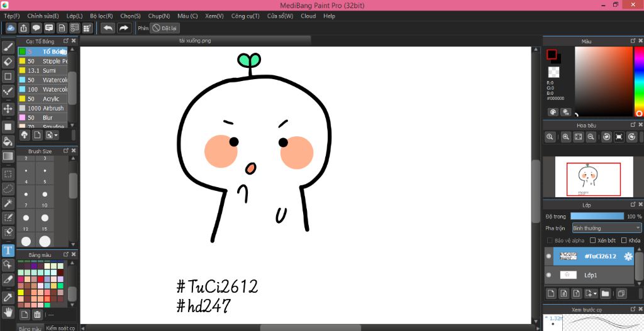
Task: Click the Đặt lại reset button
Action: click(165, 28)
